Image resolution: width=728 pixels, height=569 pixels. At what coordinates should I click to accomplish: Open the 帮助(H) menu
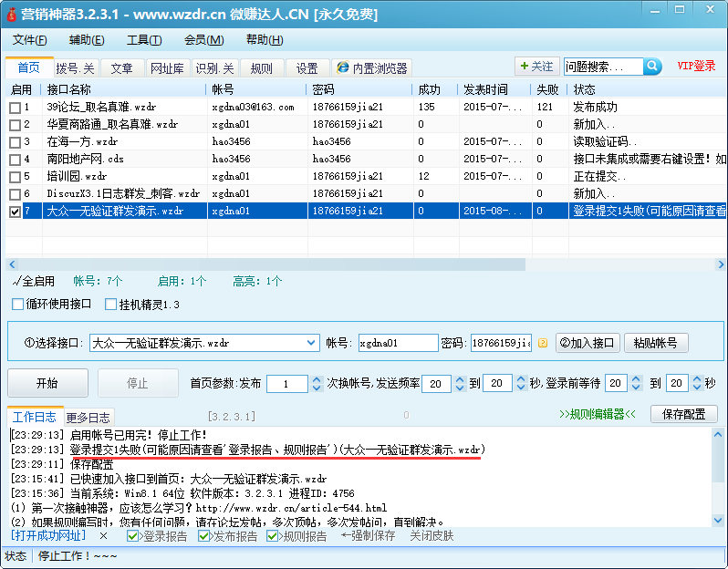click(265, 40)
